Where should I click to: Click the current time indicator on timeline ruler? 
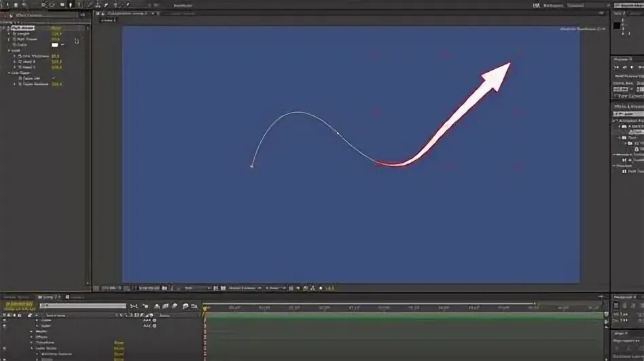tap(204, 309)
